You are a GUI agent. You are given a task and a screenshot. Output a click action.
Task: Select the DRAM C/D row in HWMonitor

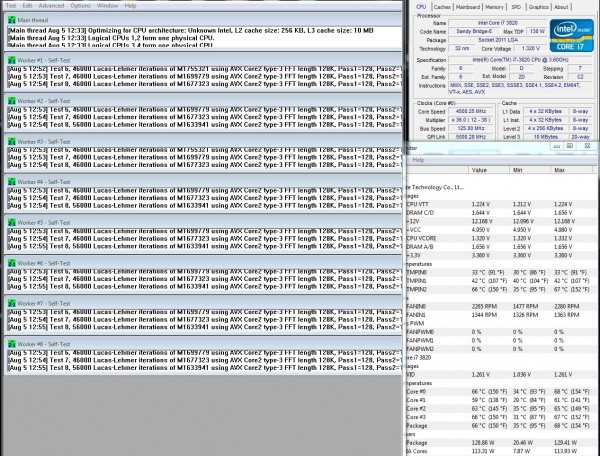(501, 213)
